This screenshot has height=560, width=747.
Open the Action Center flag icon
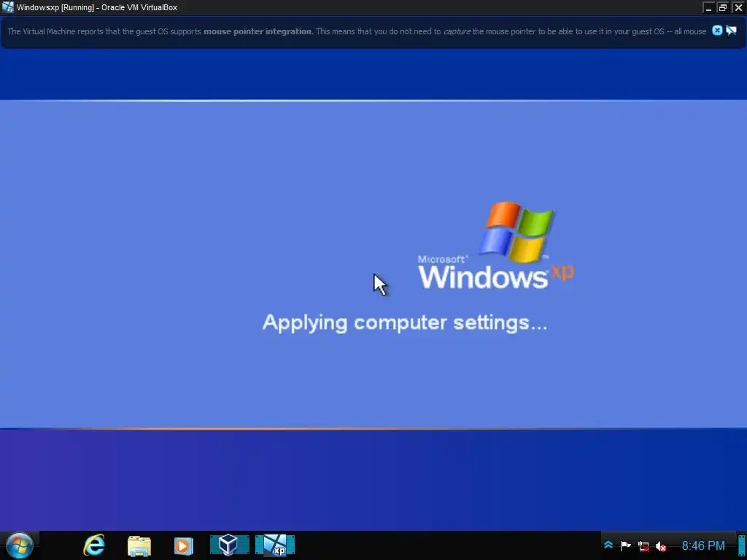(x=625, y=545)
